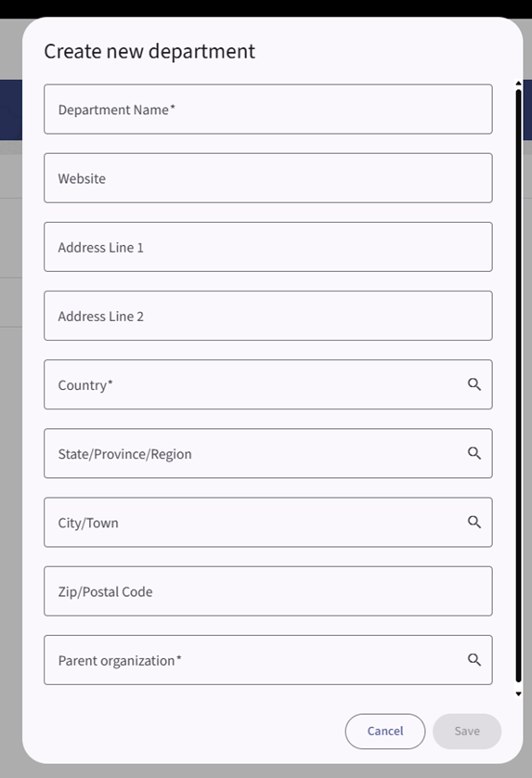Cancel creating the new department
Image resolution: width=532 pixels, height=778 pixels.
click(x=385, y=732)
